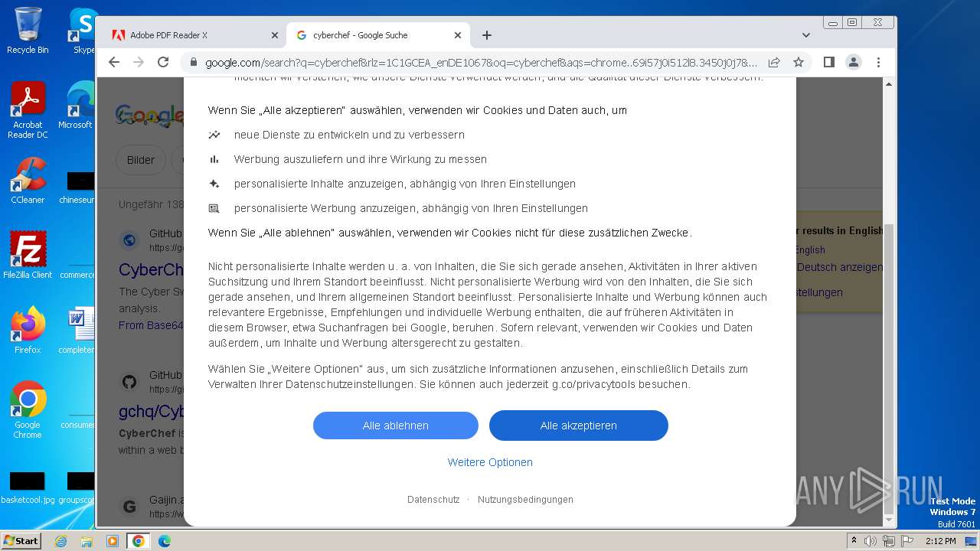
Task: Click the site lock icon in the address bar
Action: [x=194, y=63]
